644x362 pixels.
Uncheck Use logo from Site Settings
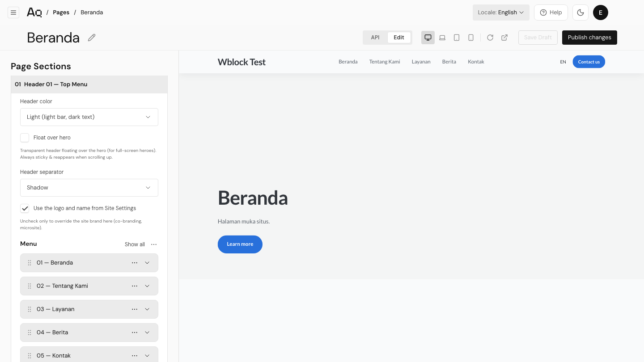pyautogui.click(x=25, y=208)
